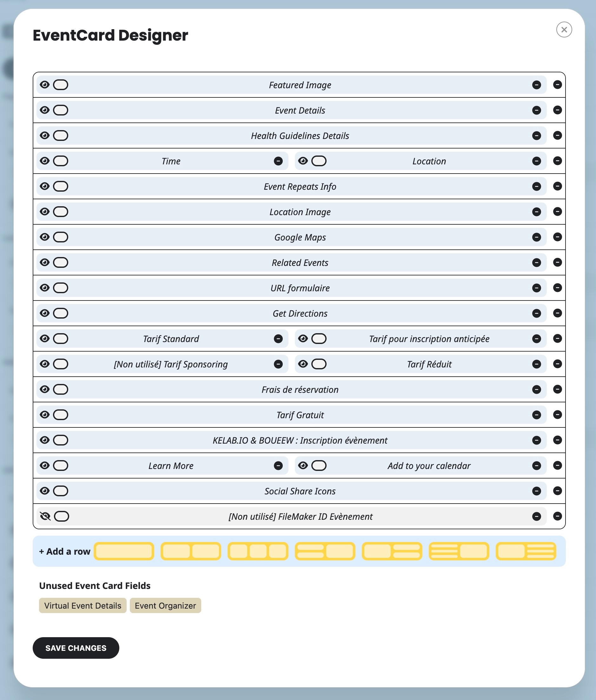Remove the Learn More field
Screen dimensions: 596x700
pos(278,466)
